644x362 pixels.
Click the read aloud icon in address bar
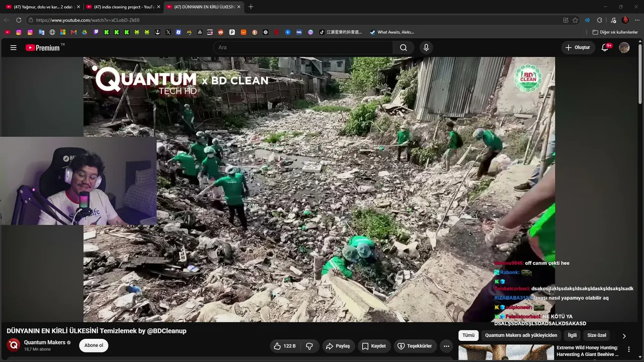587,20
